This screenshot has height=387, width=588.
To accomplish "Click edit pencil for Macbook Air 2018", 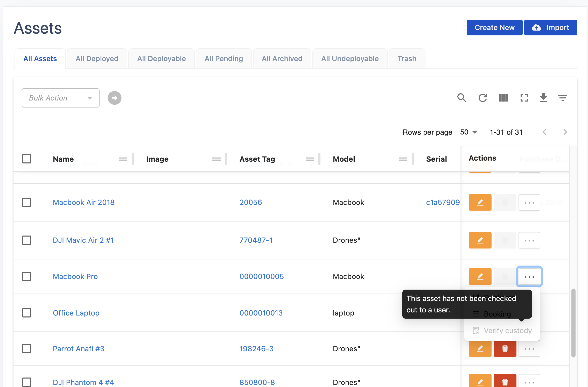I will [480, 202].
